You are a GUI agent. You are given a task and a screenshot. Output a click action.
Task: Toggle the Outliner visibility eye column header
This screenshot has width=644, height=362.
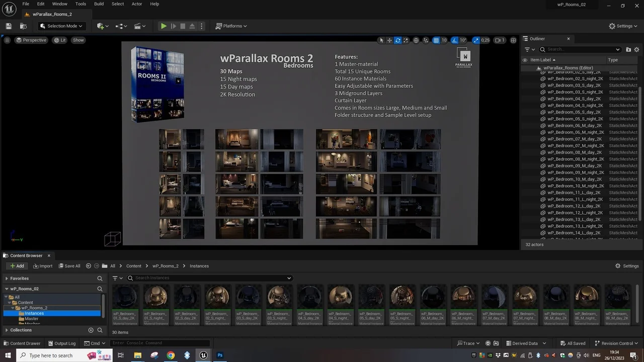(x=525, y=60)
